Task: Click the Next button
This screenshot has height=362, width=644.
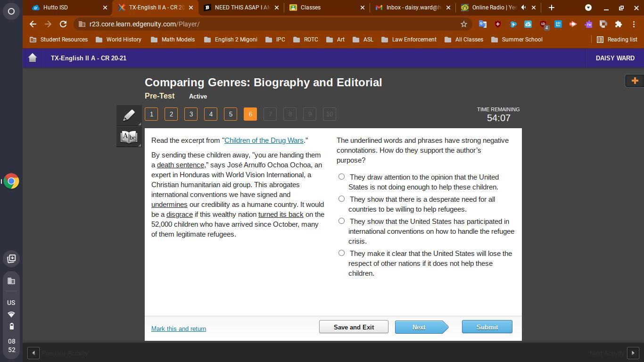Action: (421, 327)
